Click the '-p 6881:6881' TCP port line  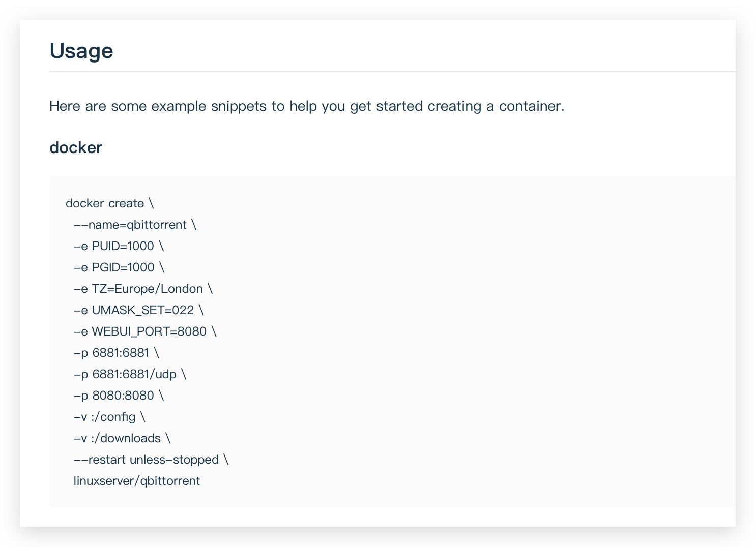click(116, 353)
